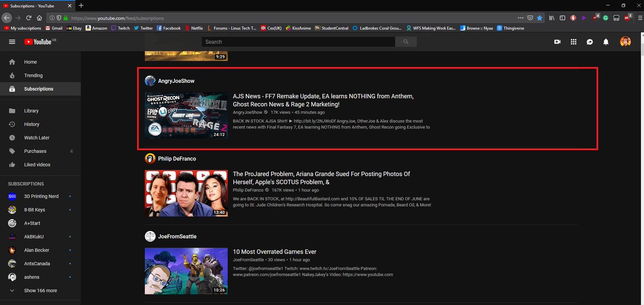Open the YouTube apps grid icon
Image resolution: width=644 pixels, height=305 pixels.
tap(573, 42)
